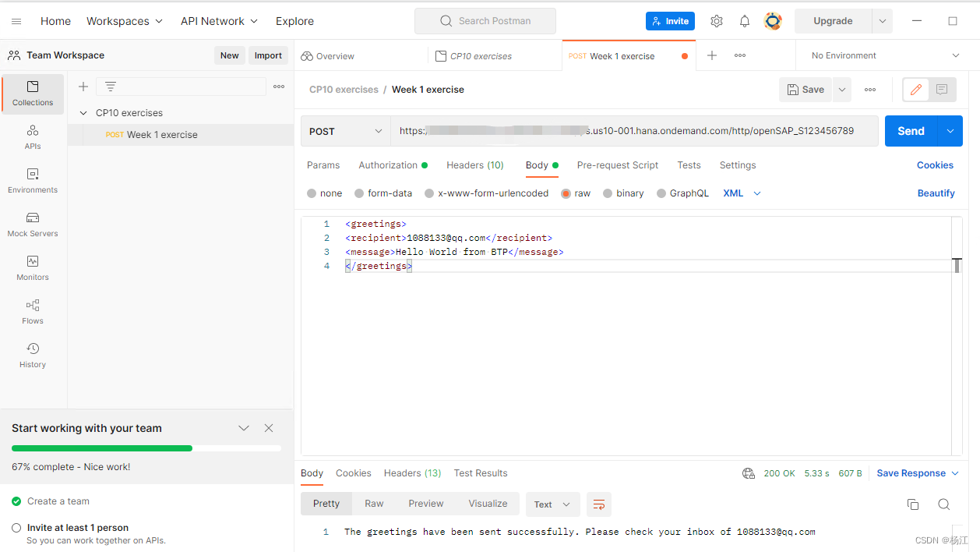Open a new tab with plus icon
The image size is (980, 552).
pos(712,55)
